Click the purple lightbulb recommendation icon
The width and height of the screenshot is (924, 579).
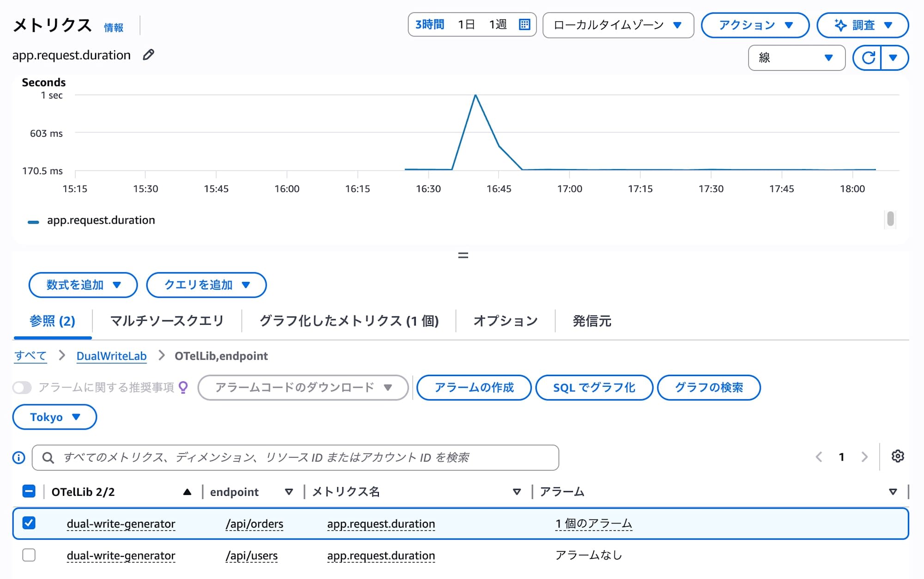pos(183,387)
